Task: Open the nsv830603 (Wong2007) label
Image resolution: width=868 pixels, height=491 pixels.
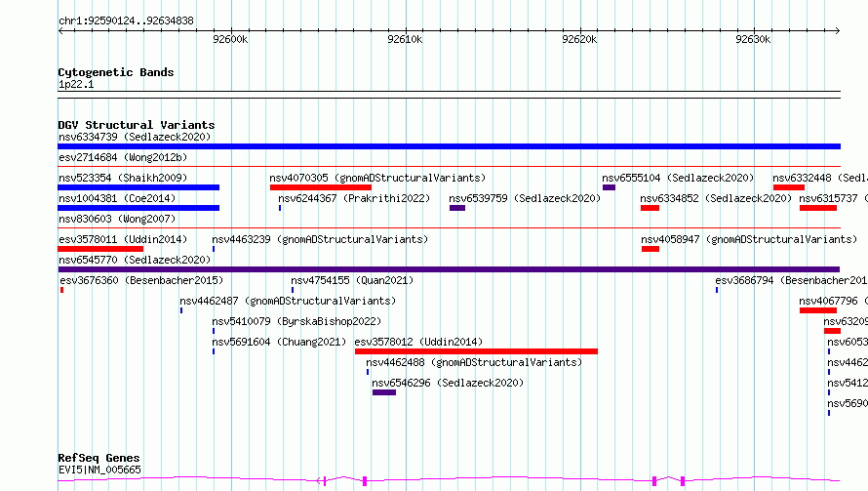Action: click(x=117, y=219)
